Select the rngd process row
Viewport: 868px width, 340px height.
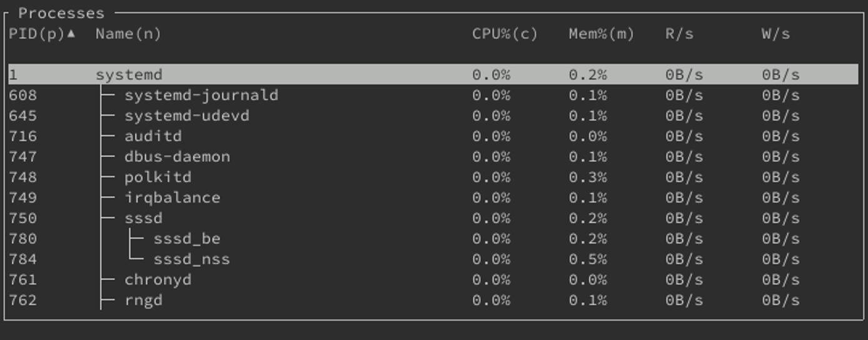[x=143, y=301]
